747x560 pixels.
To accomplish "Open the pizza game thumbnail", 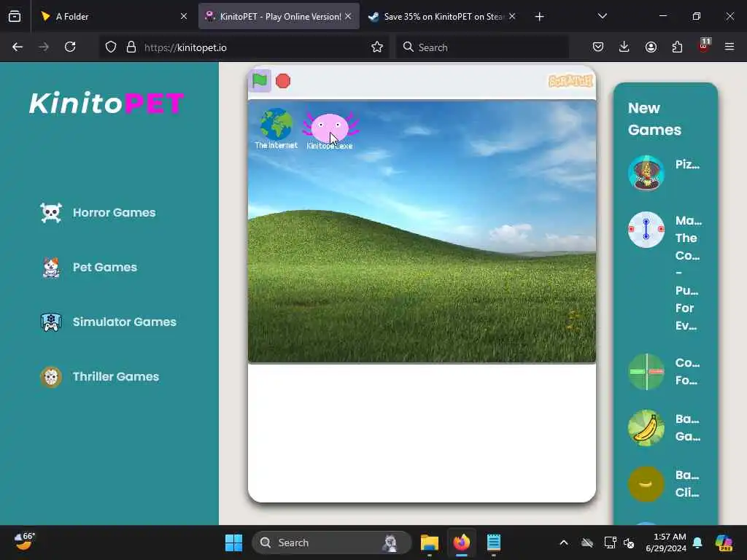I will pyautogui.click(x=646, y=174).
